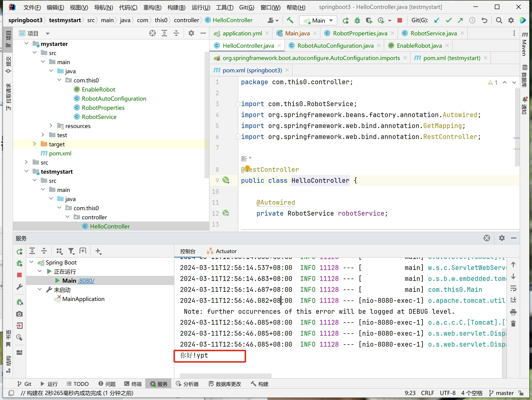Stop the running application with red square

click(400, 21)
